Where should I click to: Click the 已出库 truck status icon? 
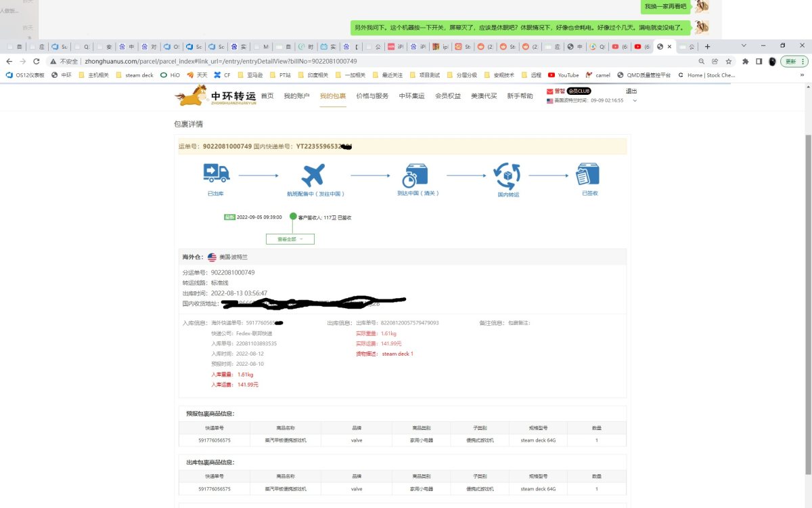pyautogui.click(x=217, y=173)
